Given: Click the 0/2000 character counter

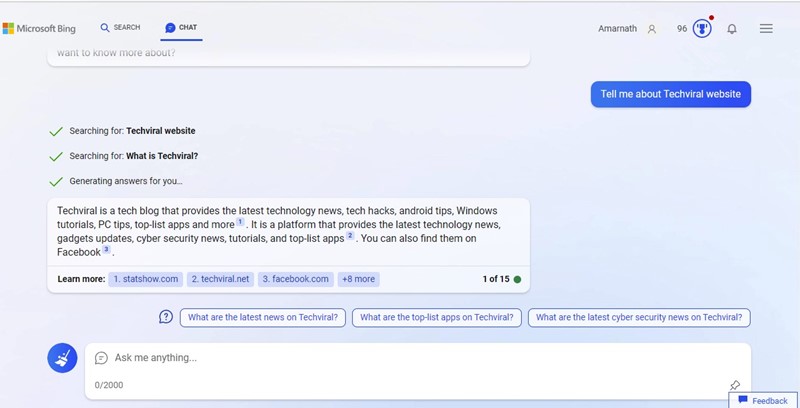Looking at the screenshot, I should click(x=109, y=385).
